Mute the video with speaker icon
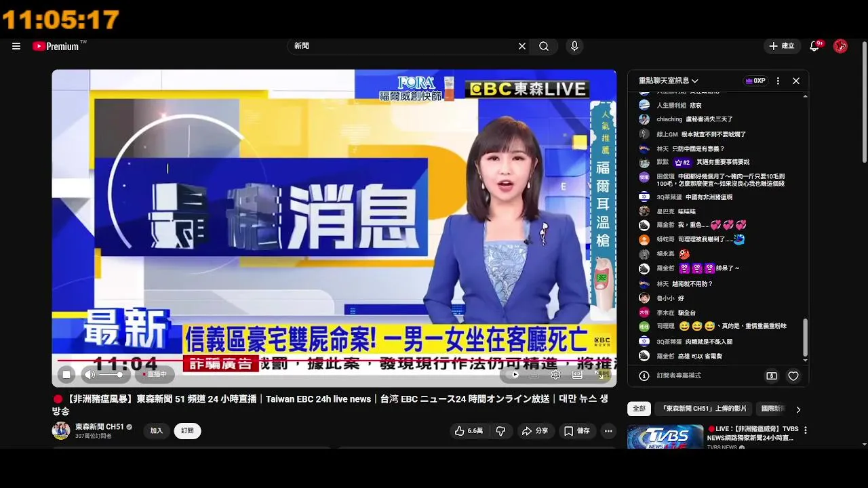 [90, 374]
